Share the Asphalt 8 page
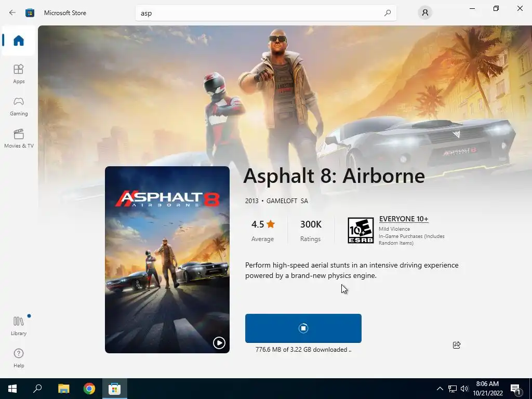 click(457, 345)
